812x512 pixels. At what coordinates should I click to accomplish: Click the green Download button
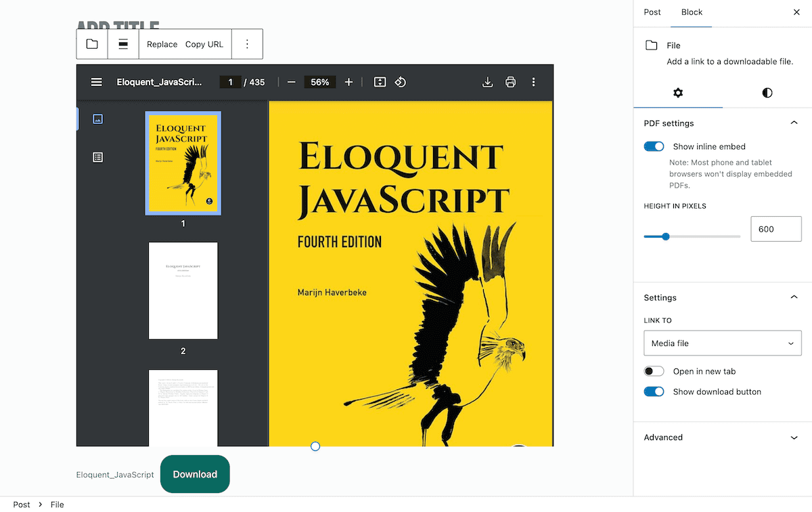195,474
